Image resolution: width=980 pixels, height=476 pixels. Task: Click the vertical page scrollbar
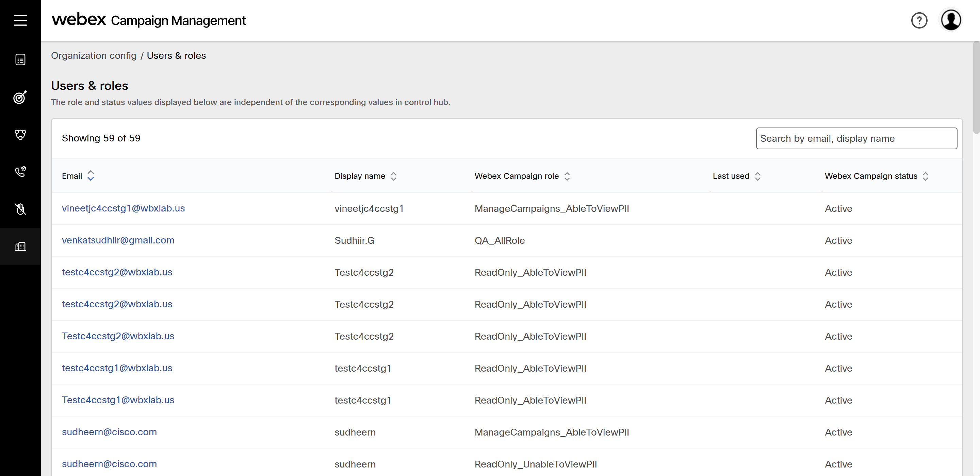(976, 87)
